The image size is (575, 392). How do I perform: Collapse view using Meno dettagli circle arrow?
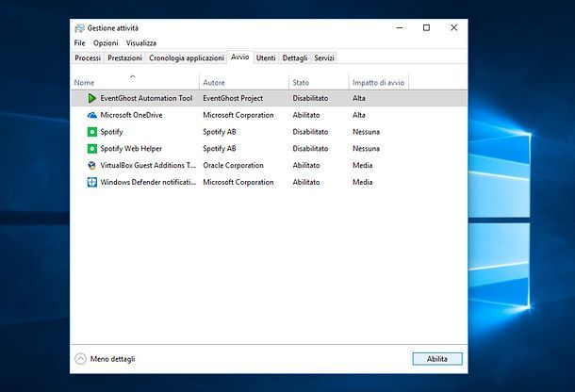click(80, 359)
